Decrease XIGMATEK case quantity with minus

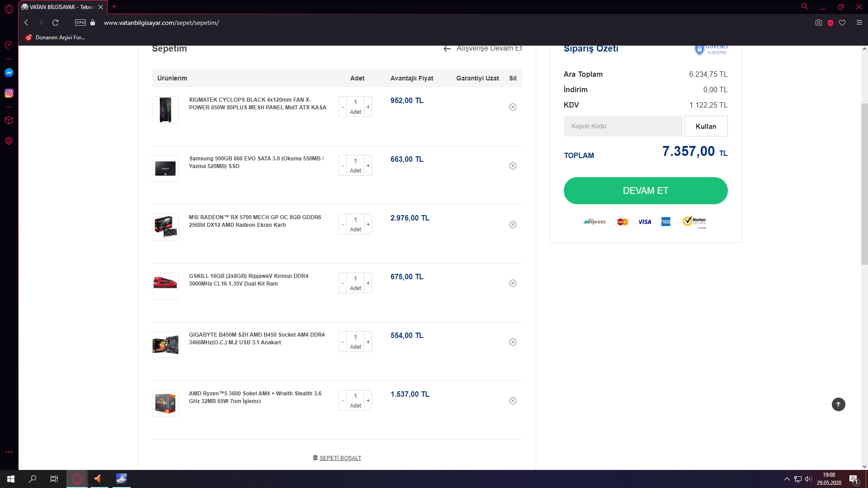pyautogui.click(x=343, y=107)
